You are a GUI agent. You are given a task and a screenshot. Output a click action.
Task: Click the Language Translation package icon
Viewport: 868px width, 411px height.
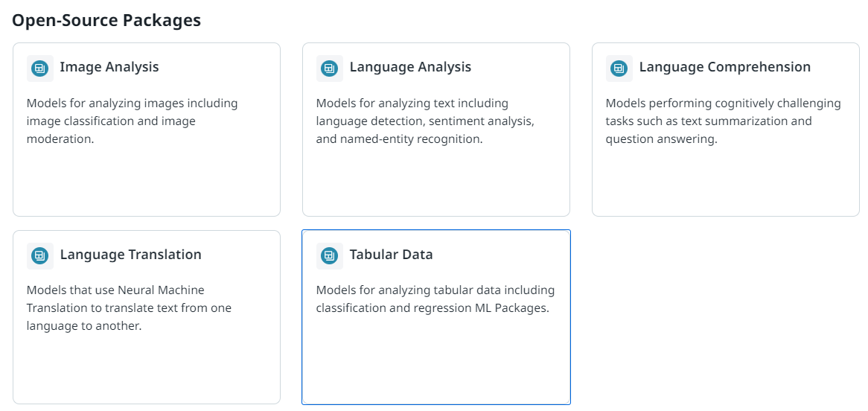pos(39,256)
